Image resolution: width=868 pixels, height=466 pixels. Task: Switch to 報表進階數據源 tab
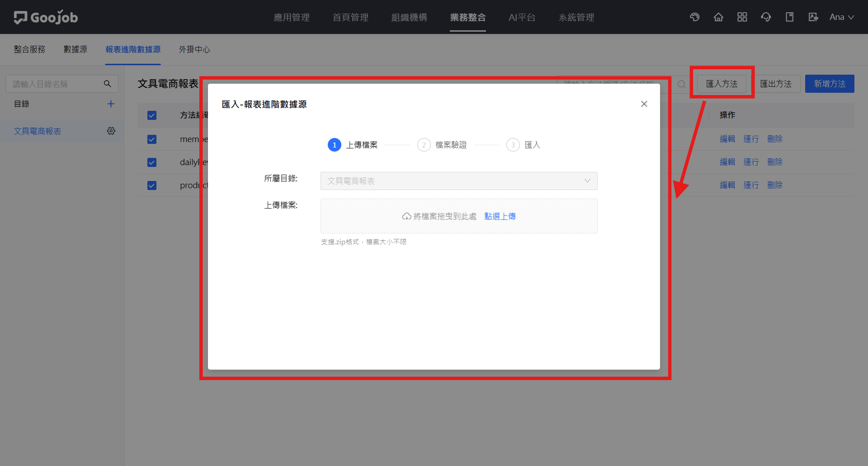133,49
